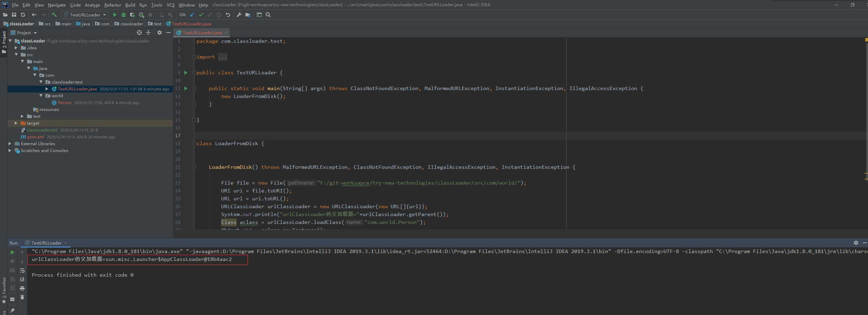Collapse the world package
The height and width of the screenshot is (315, 868).
tap(41, 96)
